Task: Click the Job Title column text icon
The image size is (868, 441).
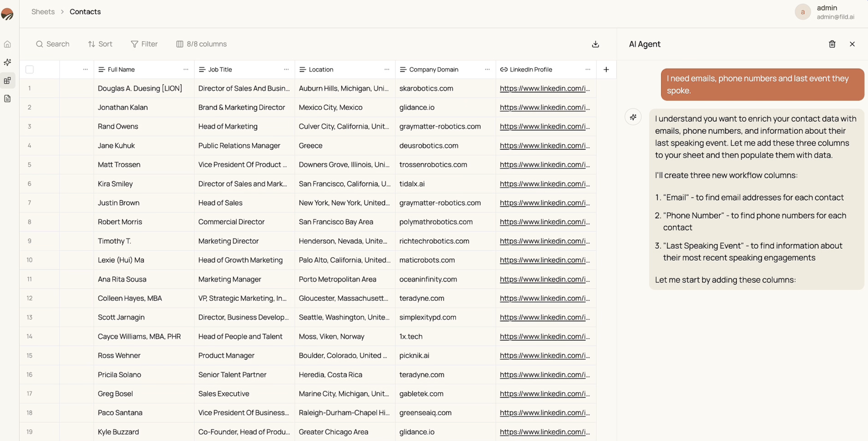Action: click(x=202, y=69)
